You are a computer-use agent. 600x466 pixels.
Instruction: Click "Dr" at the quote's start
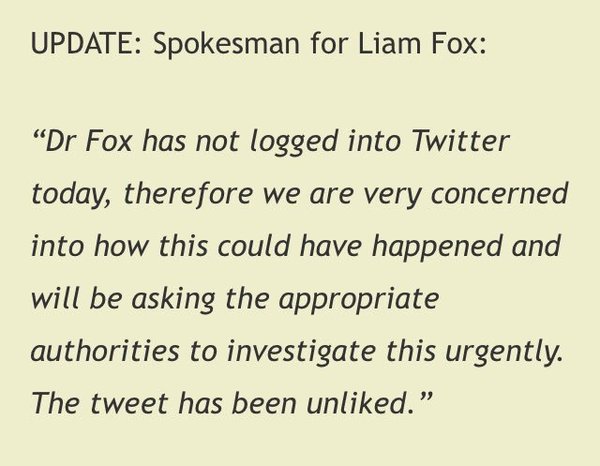click(62, 141)
